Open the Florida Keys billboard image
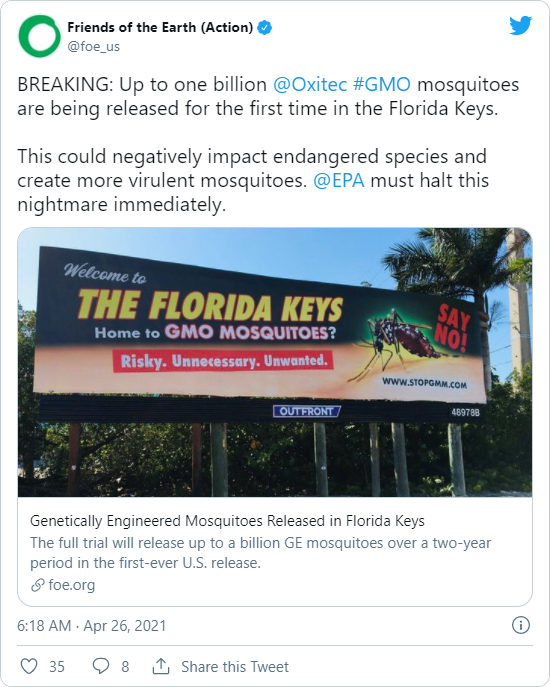This screenshot has height=687, width=550. (x=275, y=362)
